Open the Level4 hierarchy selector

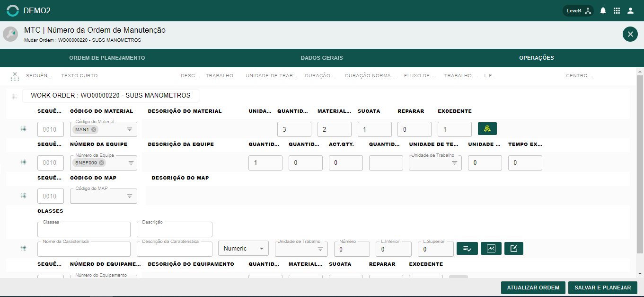(578, 10)
